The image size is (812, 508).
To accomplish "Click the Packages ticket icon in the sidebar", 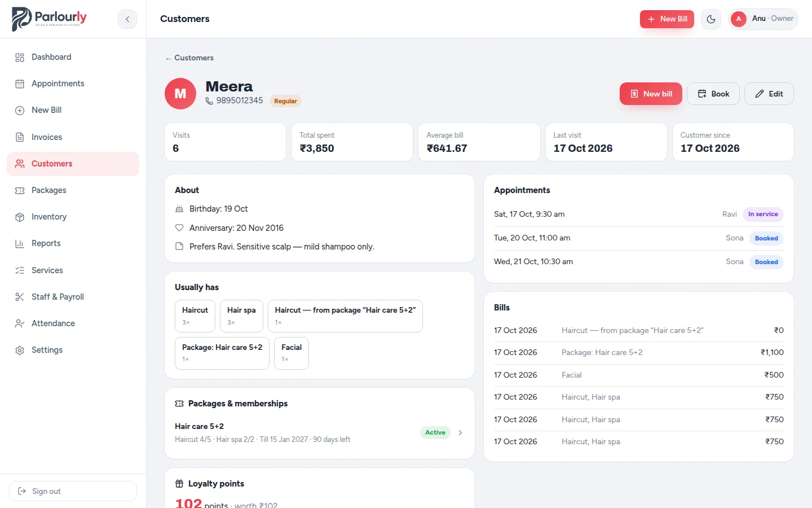I will pyautogui.click(x=20, y=190).
